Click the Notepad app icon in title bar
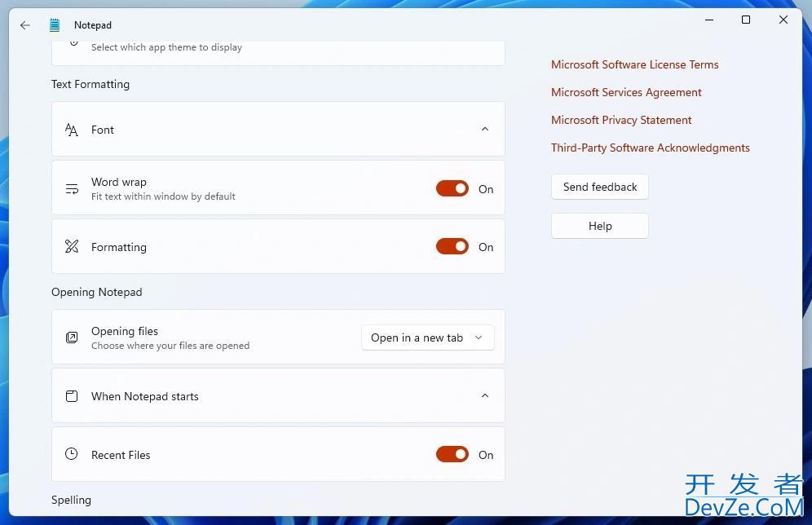The height and width of the screenshot is (525, 812). tap(55, 24)
